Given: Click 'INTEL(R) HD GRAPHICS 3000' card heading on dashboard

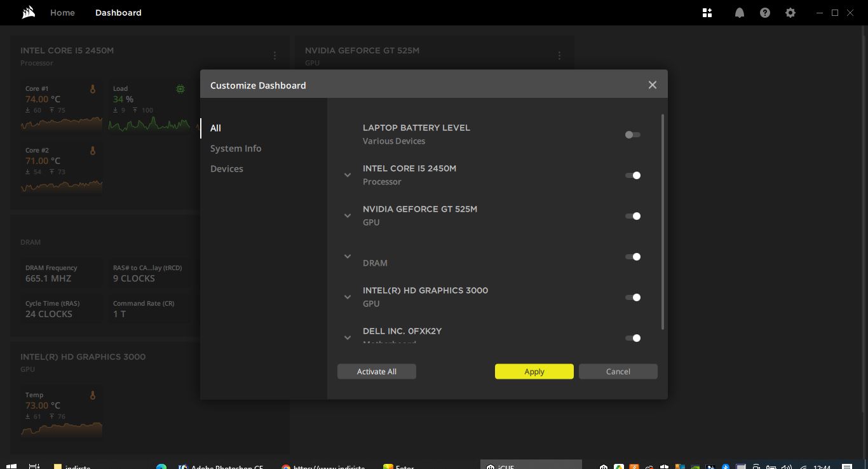Looking at the screenshot, I should pyautogui.click(x=83, y=357).
